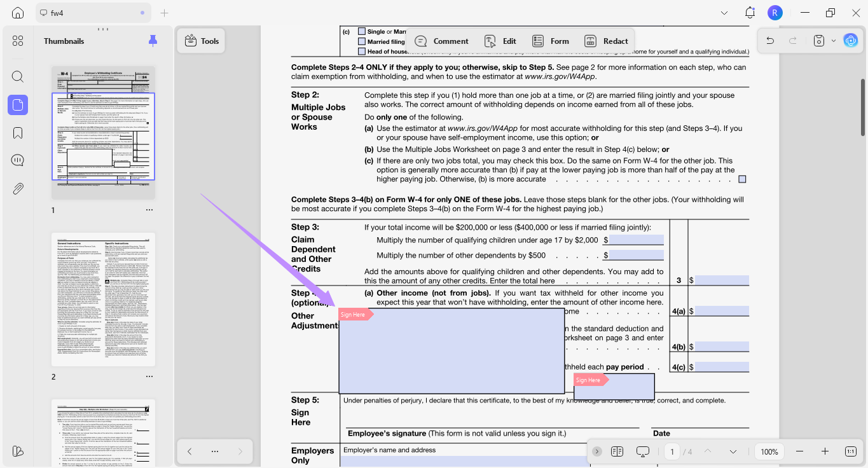Open the notifications bell
The width and height of the screenshot is (868, 468).
[x=750, y=13]
